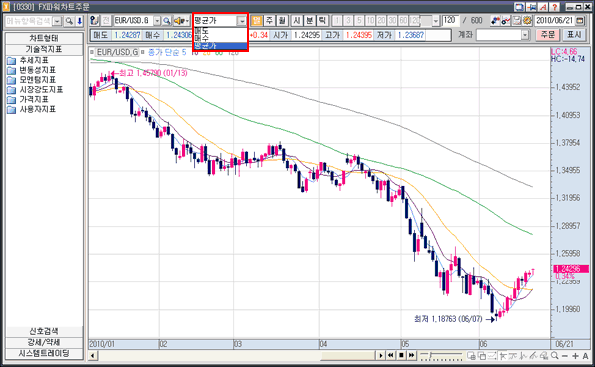Image resolution: width=595 pixels, height=367 pixels.
Task: Toggle the minute (분) chart period button
Action: (309, 20)
